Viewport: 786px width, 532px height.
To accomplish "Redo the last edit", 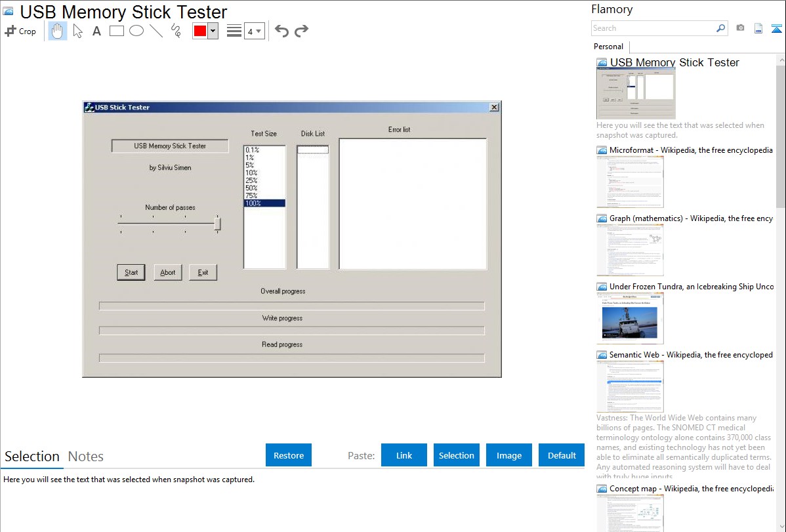I will pos(301,31).
